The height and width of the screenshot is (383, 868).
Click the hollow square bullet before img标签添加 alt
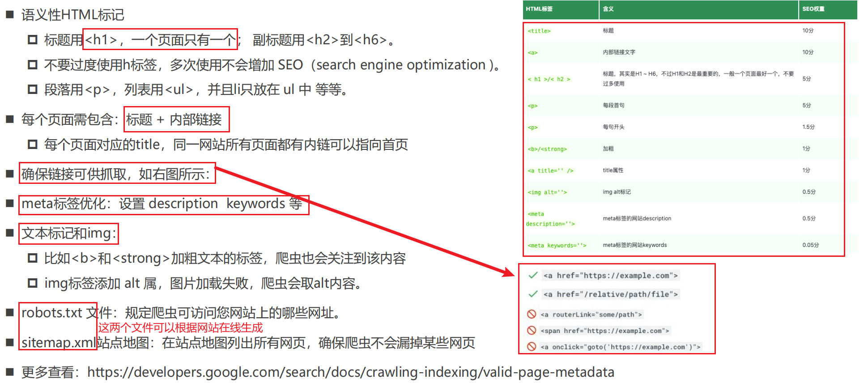(32, 283)
